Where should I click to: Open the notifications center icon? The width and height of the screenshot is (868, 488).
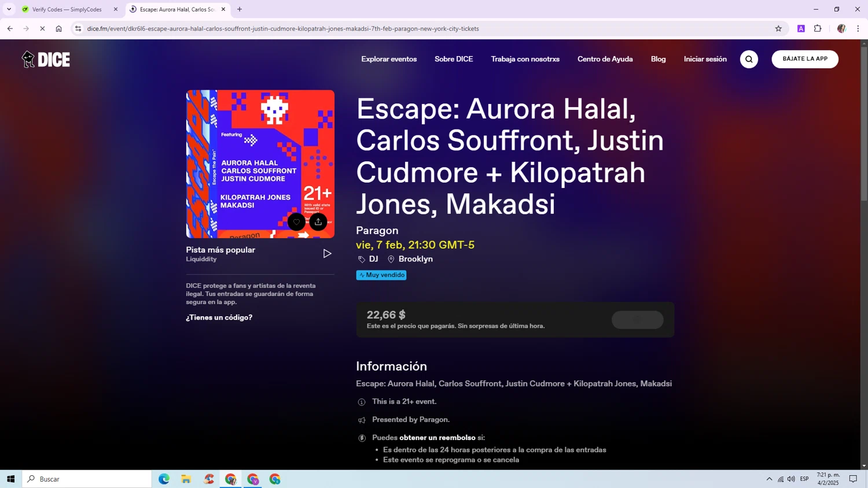853,479
